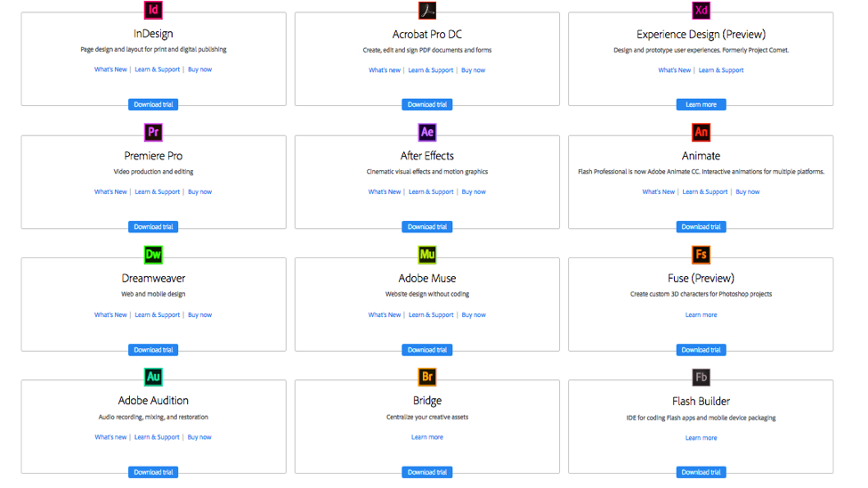Screen dimensions: 868x488
Task: Open What's new for Acrobat Pro DC
Action: (x=385, y=70)
